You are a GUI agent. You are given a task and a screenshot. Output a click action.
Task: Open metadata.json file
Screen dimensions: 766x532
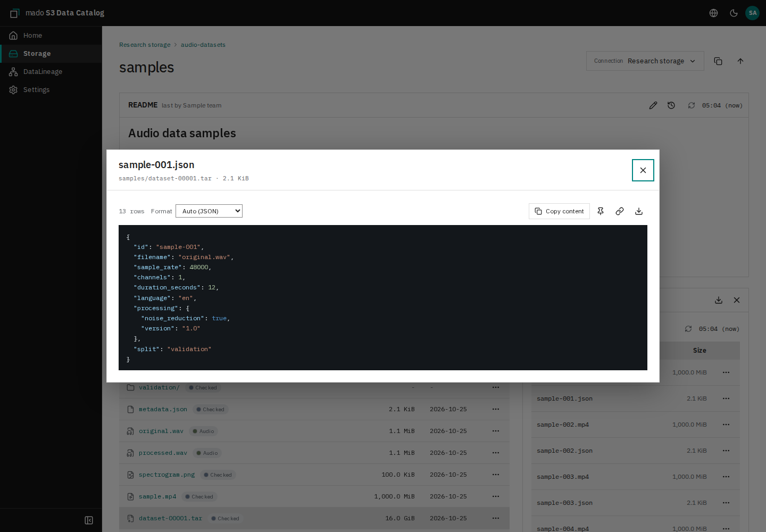[163, 410]
